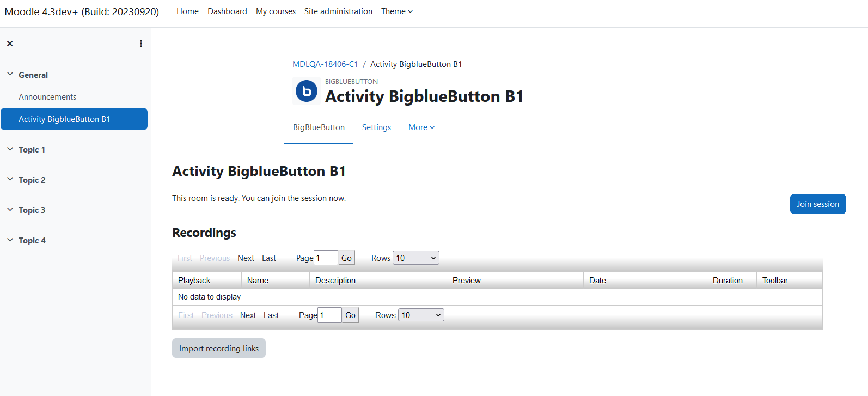Click Next in the upper paginator
The image size is (868, 396).
click(x=246, y=258)
